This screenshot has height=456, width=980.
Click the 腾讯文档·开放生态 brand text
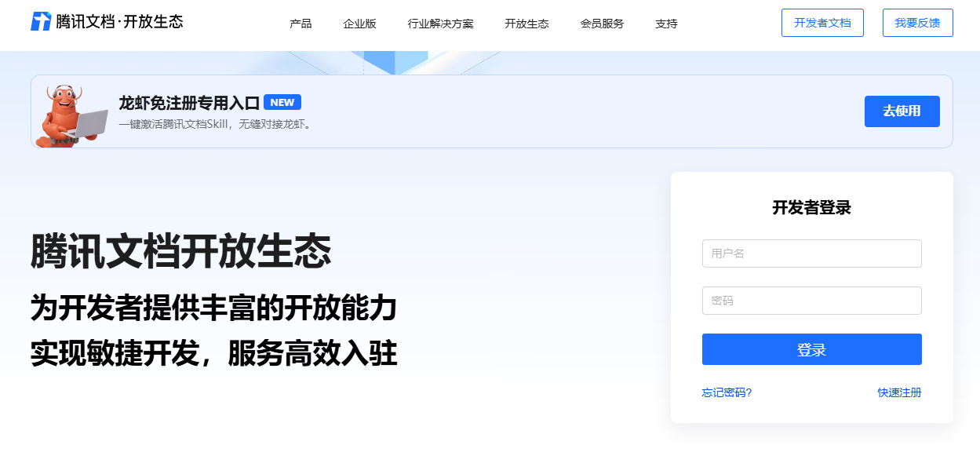[x=119, y=22]
